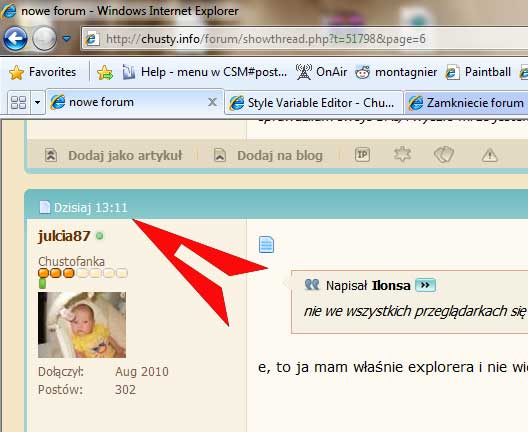
Task: Click 'Dodaj jako artykuł' link
Action: point(125,156)
